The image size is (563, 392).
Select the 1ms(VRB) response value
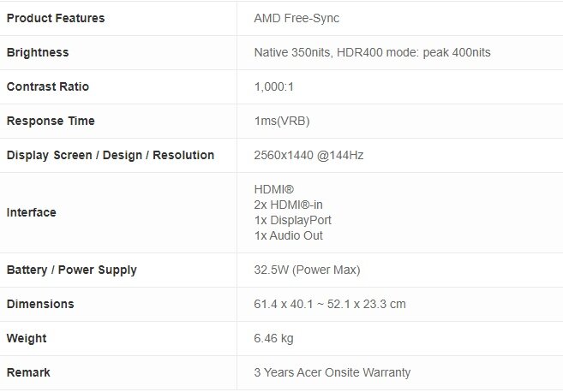(282, 121)
